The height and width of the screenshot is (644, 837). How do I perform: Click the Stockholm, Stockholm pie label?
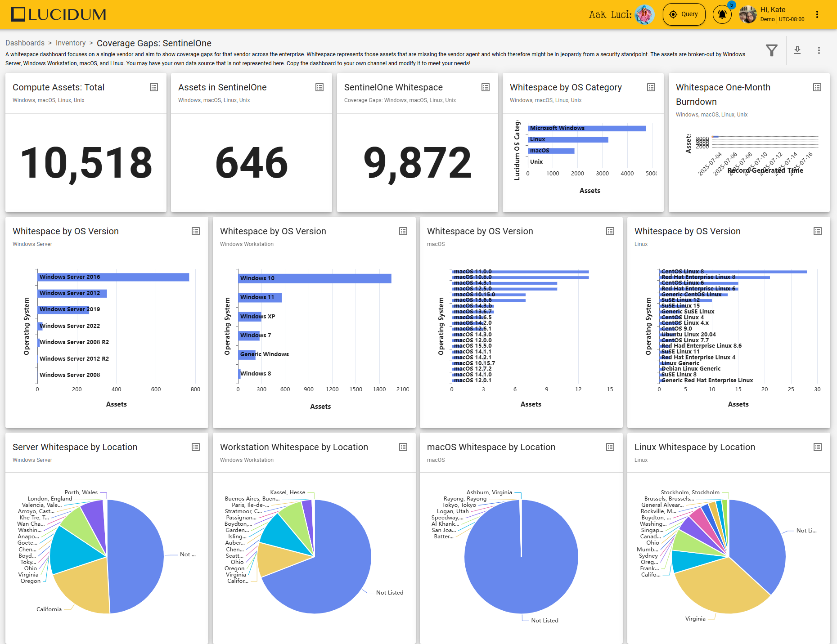tap(690, 492)
